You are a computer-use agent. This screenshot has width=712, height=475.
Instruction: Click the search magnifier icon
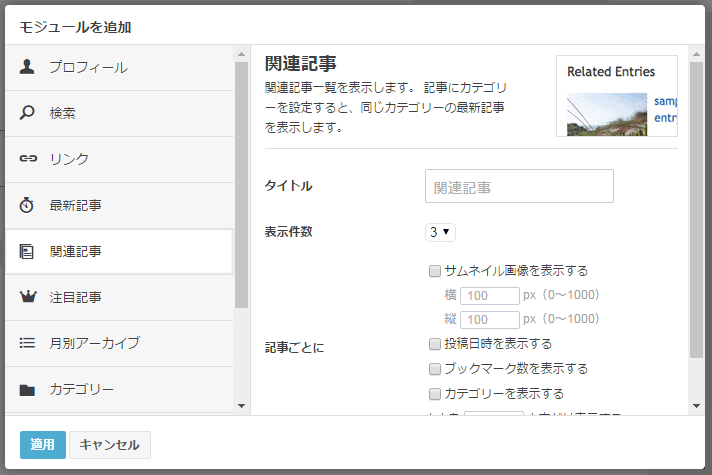(27, 112)
